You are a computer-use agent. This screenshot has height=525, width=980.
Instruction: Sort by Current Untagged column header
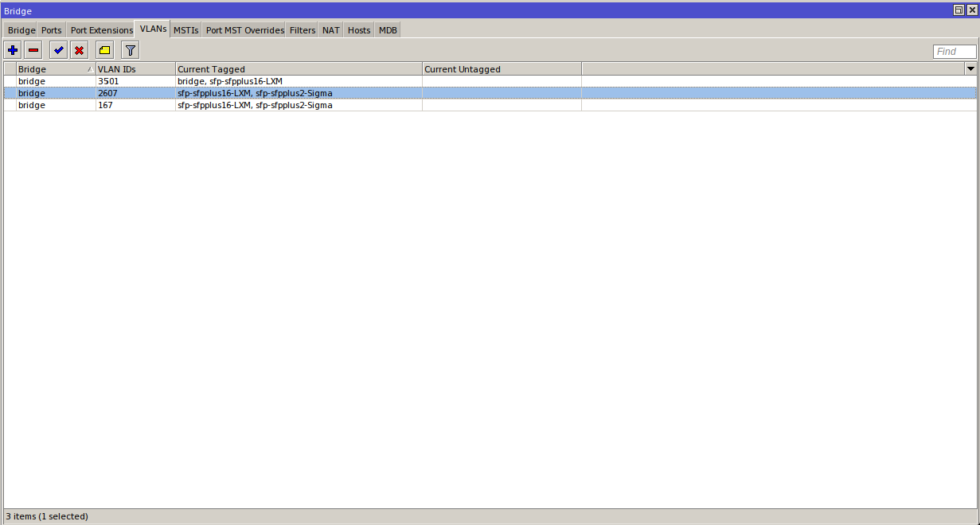[502, 69]
